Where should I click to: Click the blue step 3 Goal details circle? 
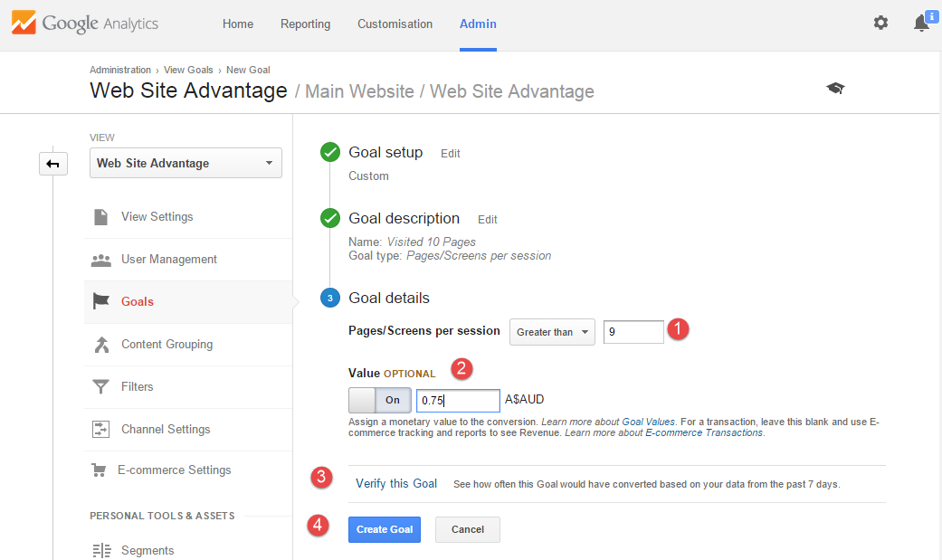pos(329,298)
